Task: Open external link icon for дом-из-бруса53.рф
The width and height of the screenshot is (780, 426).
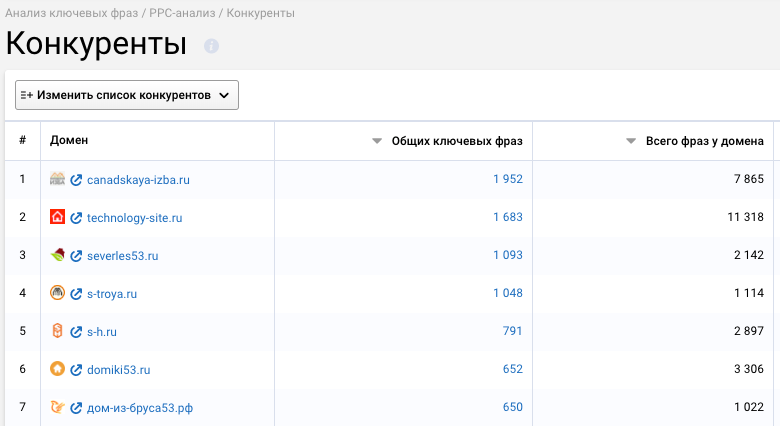Action: click(76, 408)
